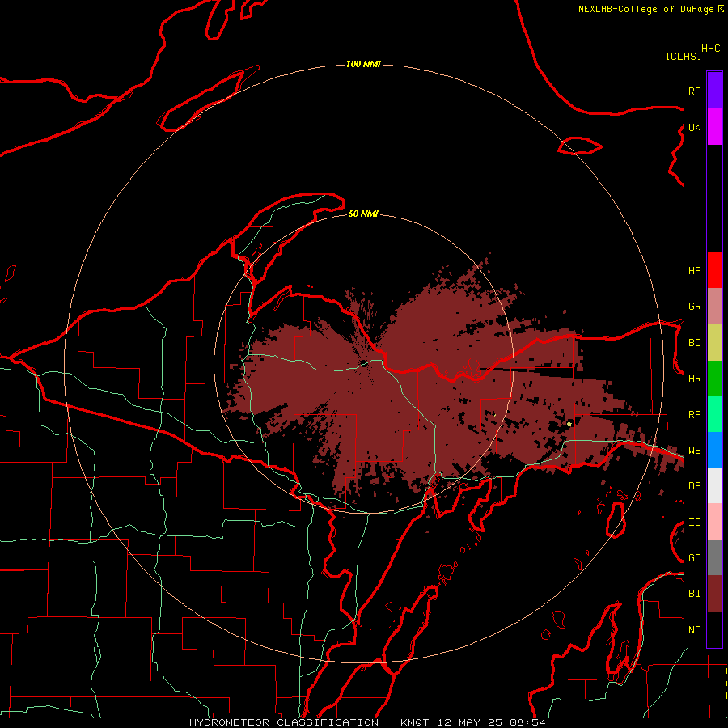Click the BD legend label
Image resolution: width=728 pixels, height=728 pixels.
(x=694, y=343)
